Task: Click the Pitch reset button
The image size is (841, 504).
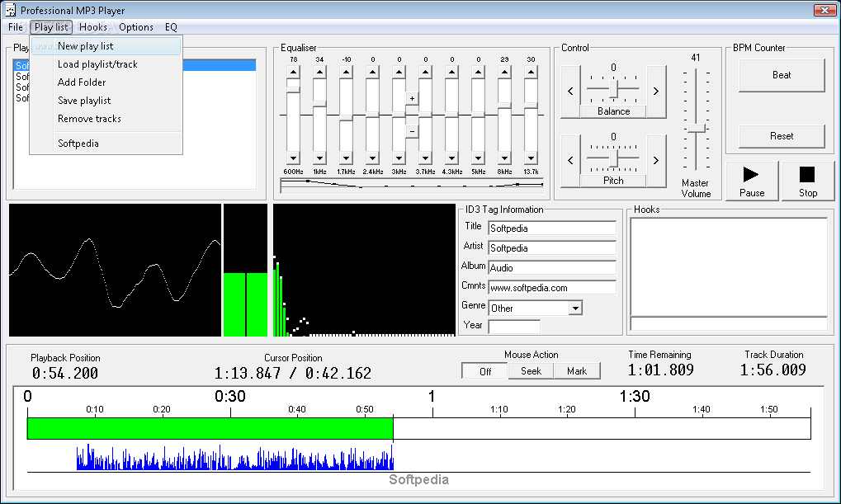Action: point(613,181)
